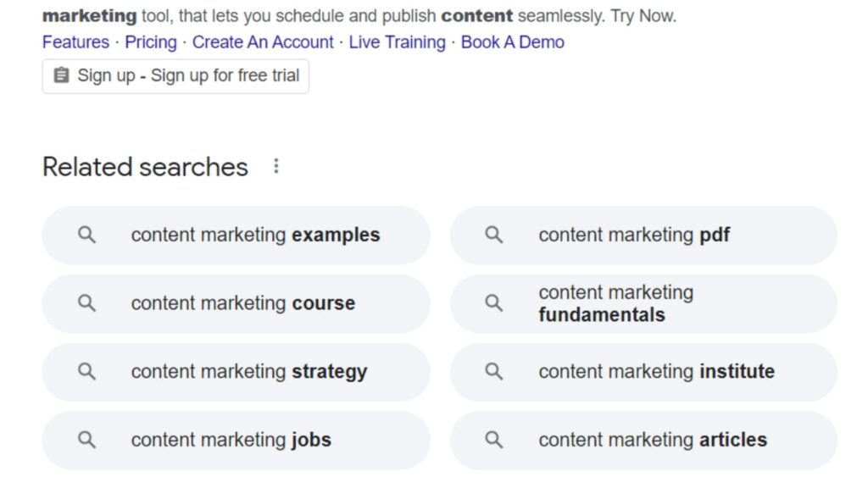Click clipboard icon on Sign up button

point(61,76)
